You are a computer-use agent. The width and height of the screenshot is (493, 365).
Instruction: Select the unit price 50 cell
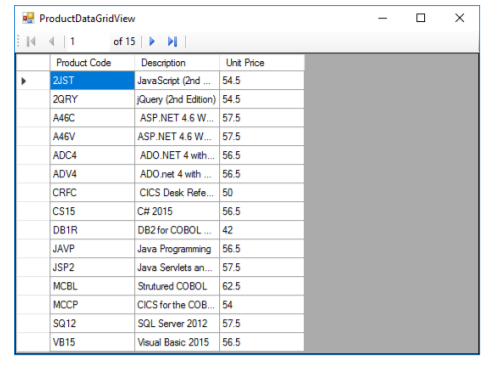click(262, 192)
